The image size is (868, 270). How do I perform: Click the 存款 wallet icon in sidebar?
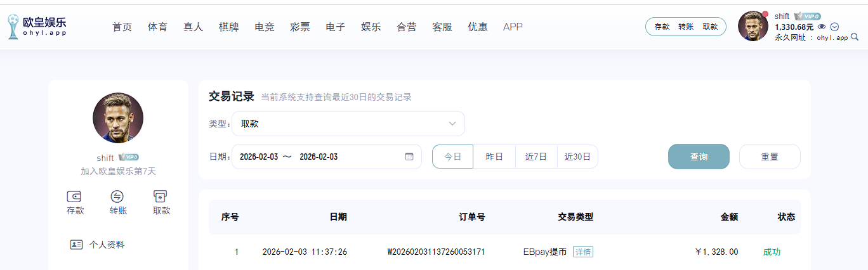tap(75, 196)
